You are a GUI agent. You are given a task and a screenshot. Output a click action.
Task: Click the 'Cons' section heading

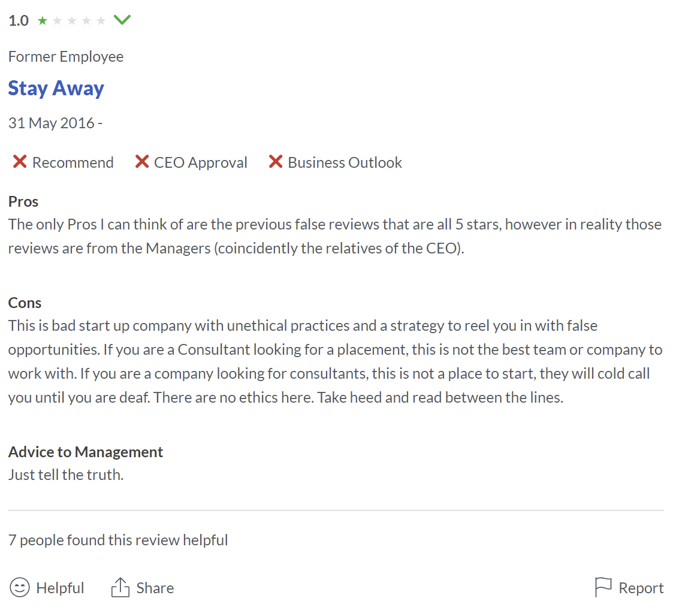point(25,303)
